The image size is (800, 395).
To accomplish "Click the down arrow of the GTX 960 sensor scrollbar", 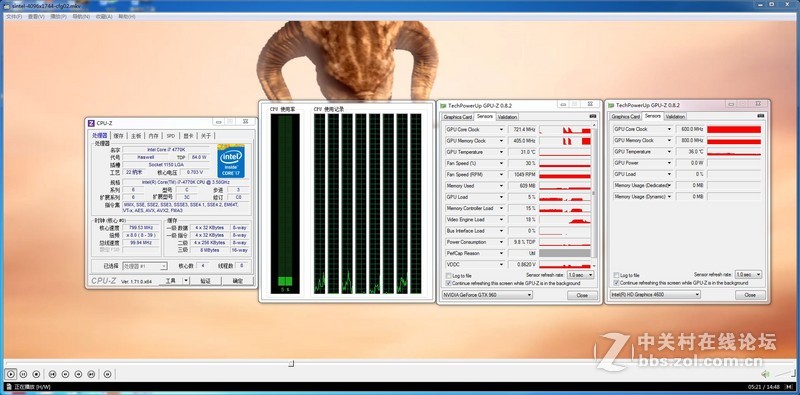I will click(593, 266).
